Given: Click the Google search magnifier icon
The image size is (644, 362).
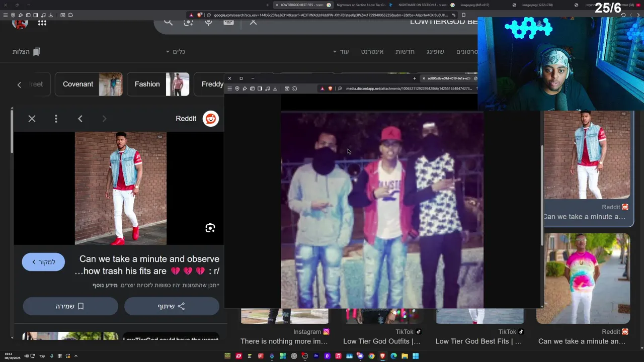Looking at the screenshot, I should tap(168, 22).
